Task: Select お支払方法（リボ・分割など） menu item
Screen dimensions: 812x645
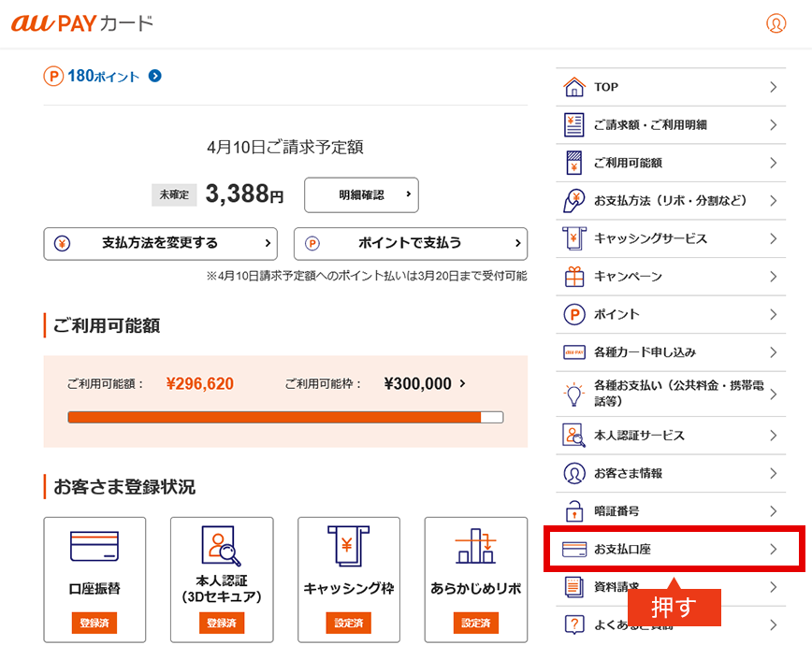Action: pyautogui.click(x=670, y=200)
